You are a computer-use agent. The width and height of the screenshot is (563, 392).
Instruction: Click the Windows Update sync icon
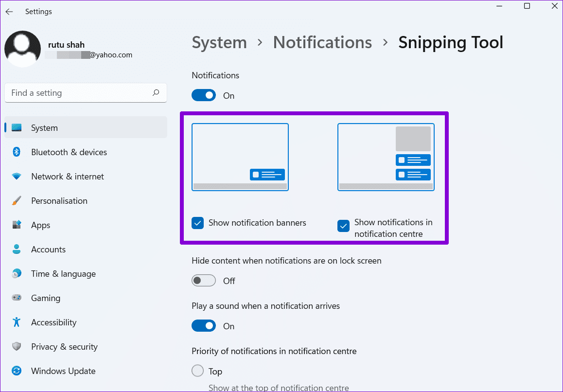[x=17, y=371]
